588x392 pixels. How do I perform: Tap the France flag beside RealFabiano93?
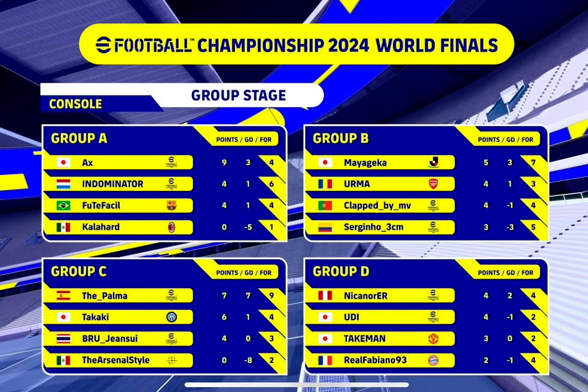tap(325, 360)
